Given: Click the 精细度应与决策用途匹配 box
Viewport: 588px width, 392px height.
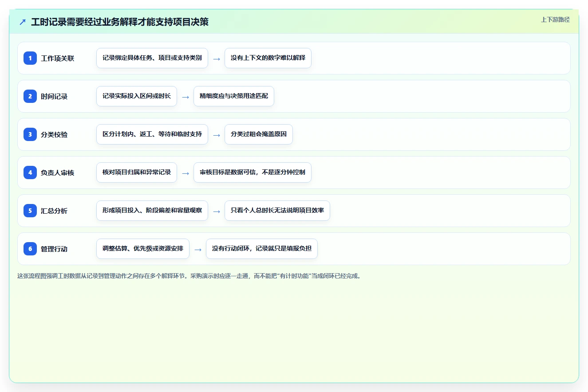Looking at the screenshot, I should click(234, 96).
